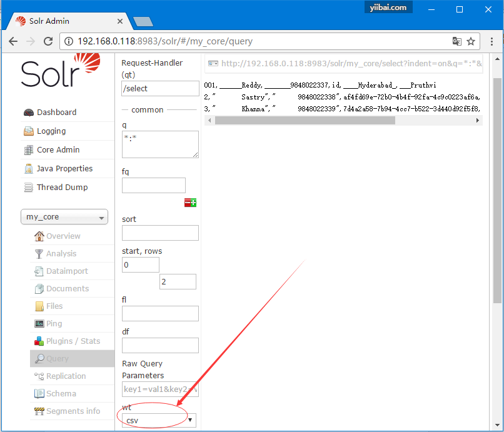Click the translate page icon
Viewport: 504px width, 432px height.
coord(457,41)
